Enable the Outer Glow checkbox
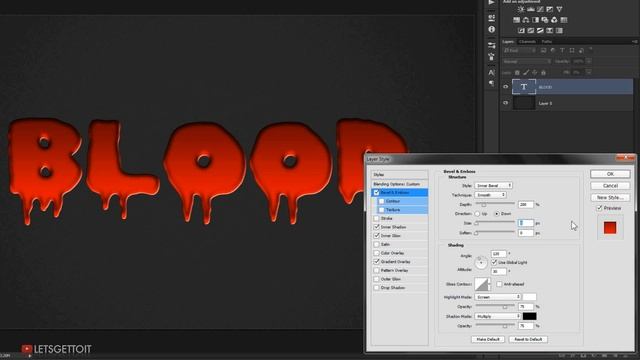640x360 pixels. [376, 279]
